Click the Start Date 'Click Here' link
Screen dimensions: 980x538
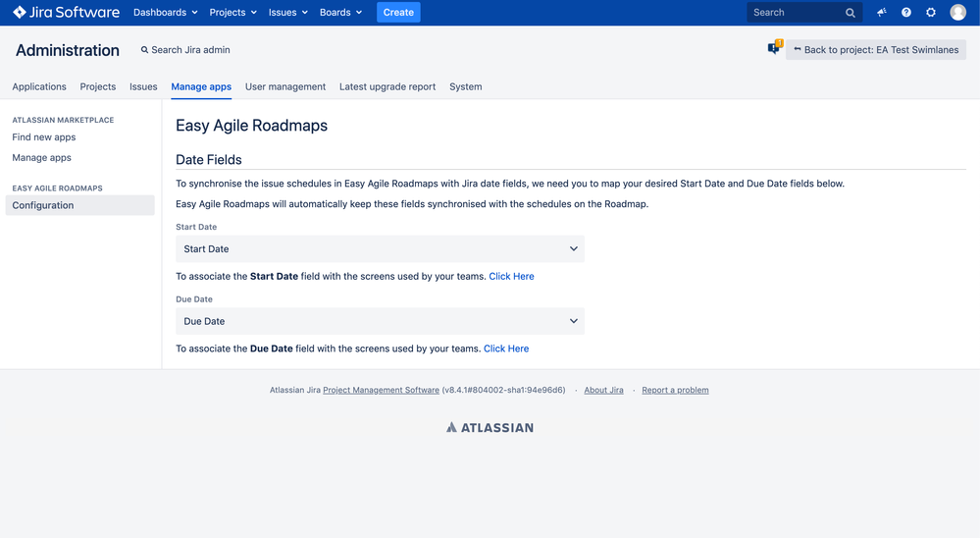click(x=511, y=277)
